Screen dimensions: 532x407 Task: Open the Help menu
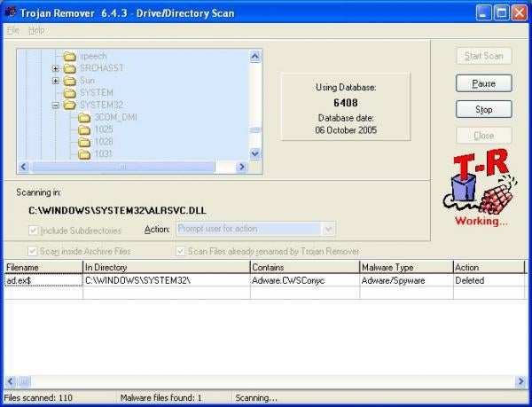tap(36, 30)
